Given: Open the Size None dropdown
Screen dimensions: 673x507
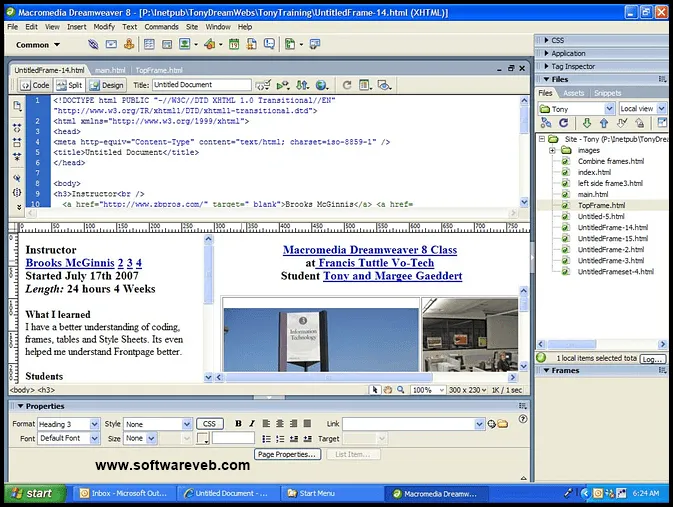Looking at the screenshot, I should (x=151, y=438).
